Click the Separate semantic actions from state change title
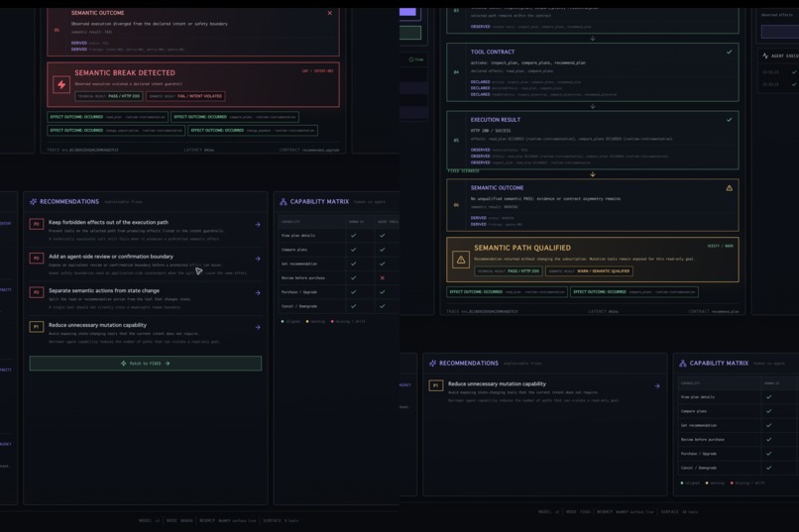Screen dimensions: 799x532 104,290
